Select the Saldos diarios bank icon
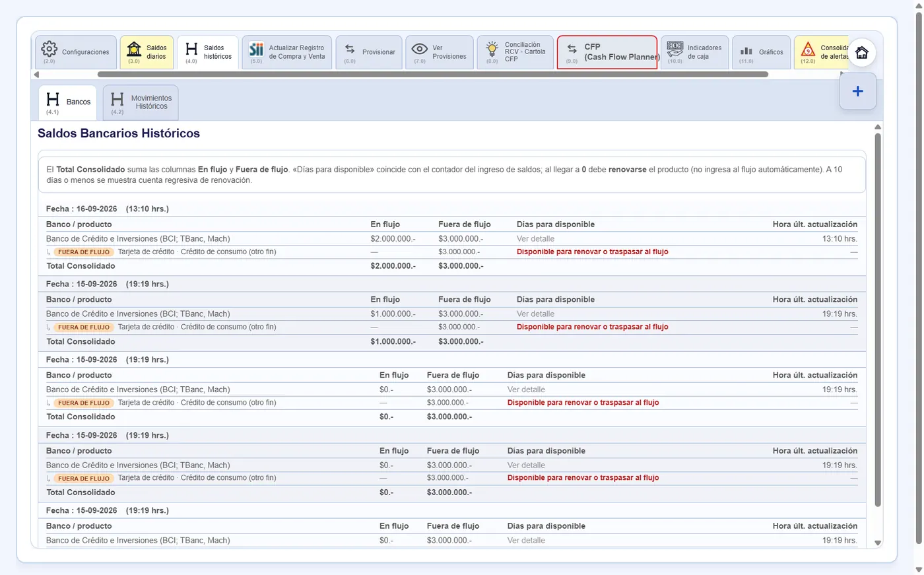 (x=134, y=49)
